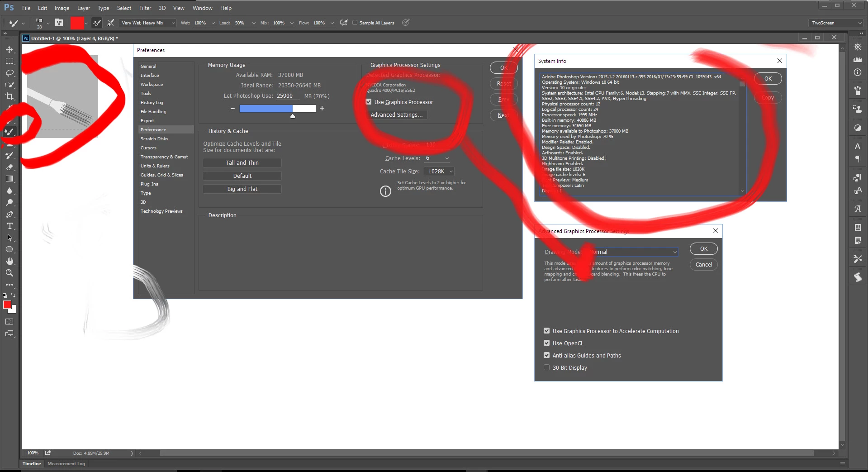The image size is (868, 472).
Task: Click the Big and Flat button
Action: click(242, 189)
